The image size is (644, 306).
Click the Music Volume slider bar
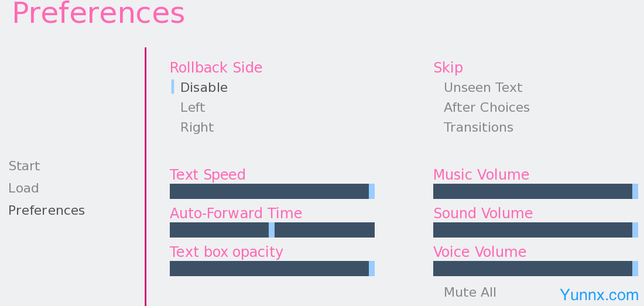(x=533, y=191)
